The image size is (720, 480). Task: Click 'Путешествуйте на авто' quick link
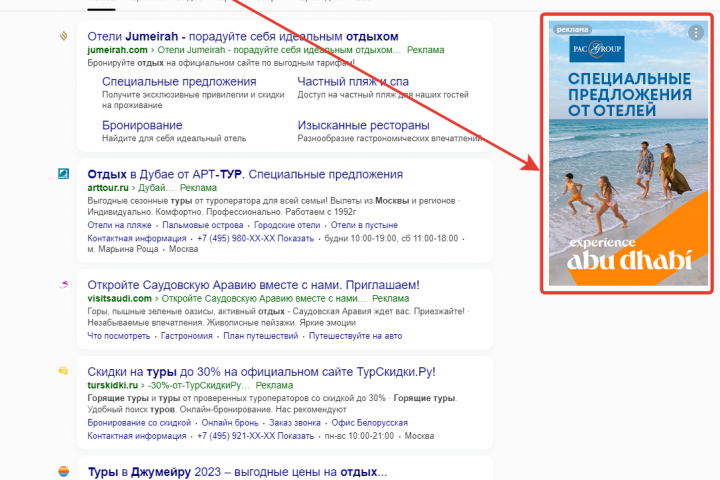[x=355, y=336]
